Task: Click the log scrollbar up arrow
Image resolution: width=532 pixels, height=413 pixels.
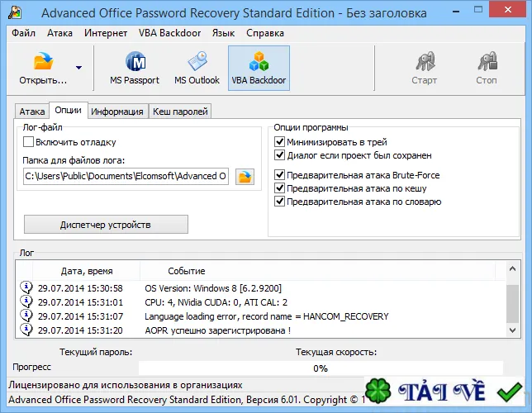Action: click(x=513, y=268)
